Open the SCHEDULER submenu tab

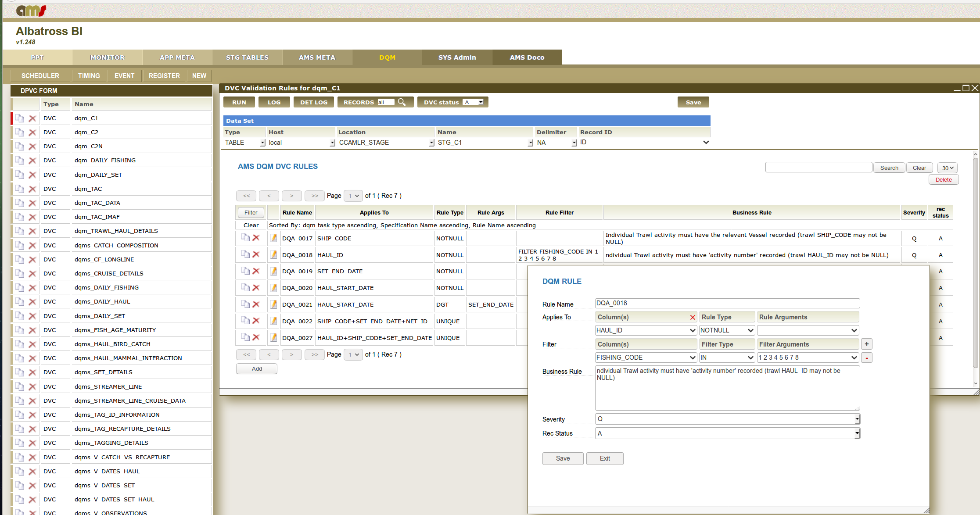point(40,76)
